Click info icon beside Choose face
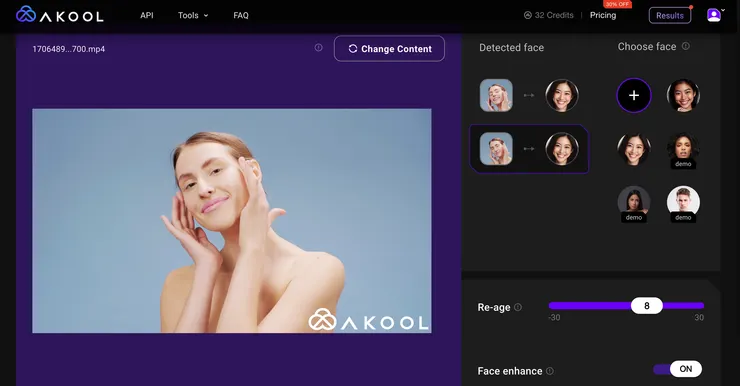This screenshot has height=386, width=740. [686, 46]
